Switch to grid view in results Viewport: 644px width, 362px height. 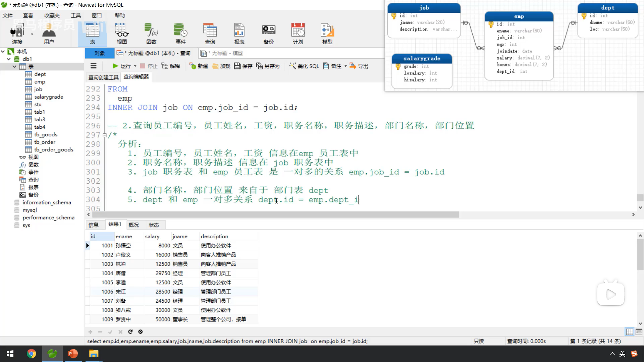[x=630, y=331]
